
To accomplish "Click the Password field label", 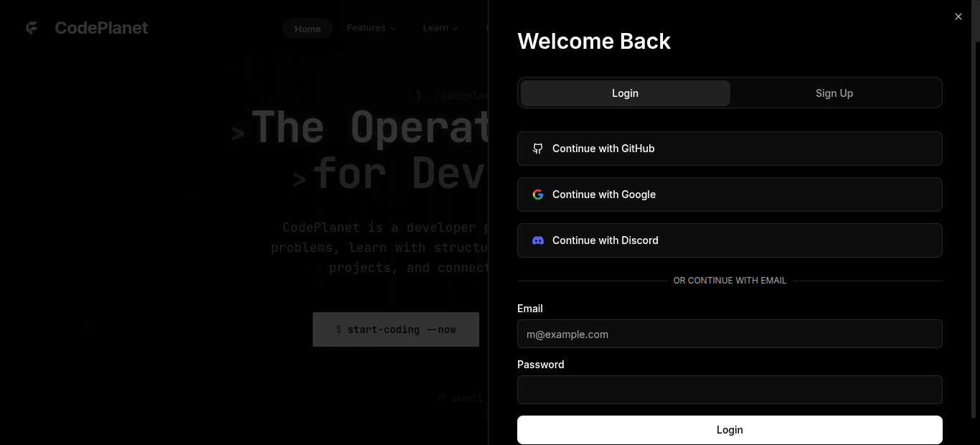I will pyautogui.click(x=541, y=365).
